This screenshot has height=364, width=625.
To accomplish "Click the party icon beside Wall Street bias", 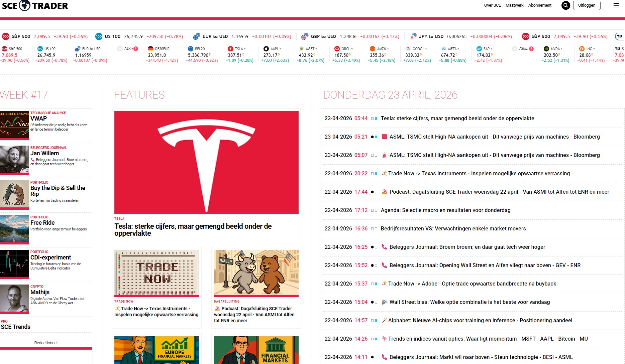I will pyautogui.click(x=385, y=302).
